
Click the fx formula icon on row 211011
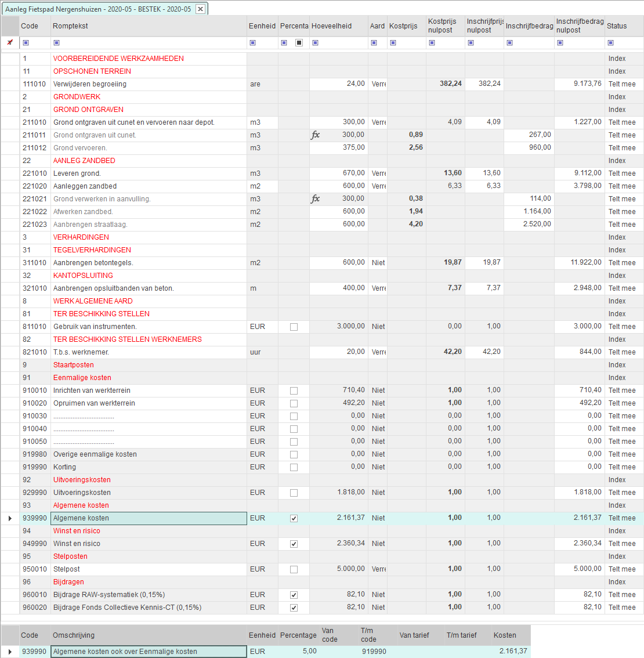point(315,135)
